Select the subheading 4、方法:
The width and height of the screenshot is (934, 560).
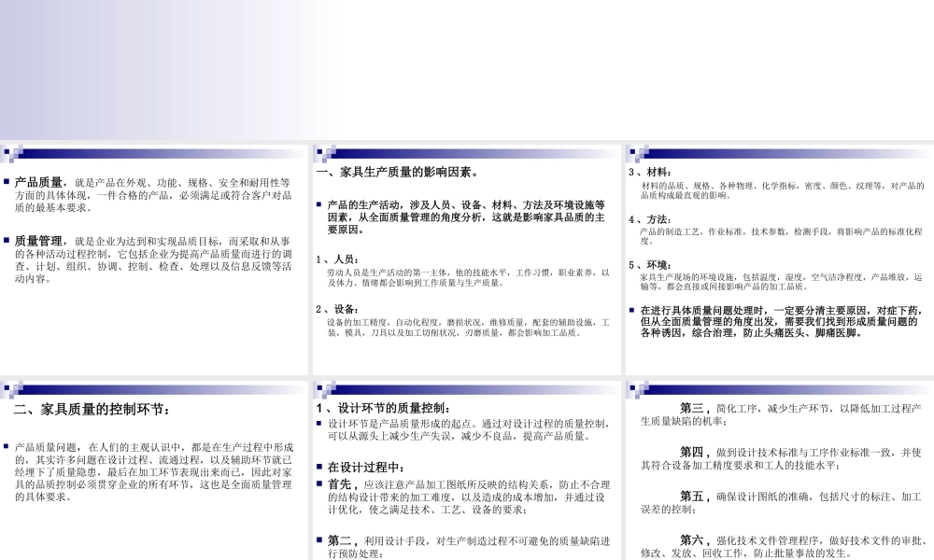click(650, 219)
